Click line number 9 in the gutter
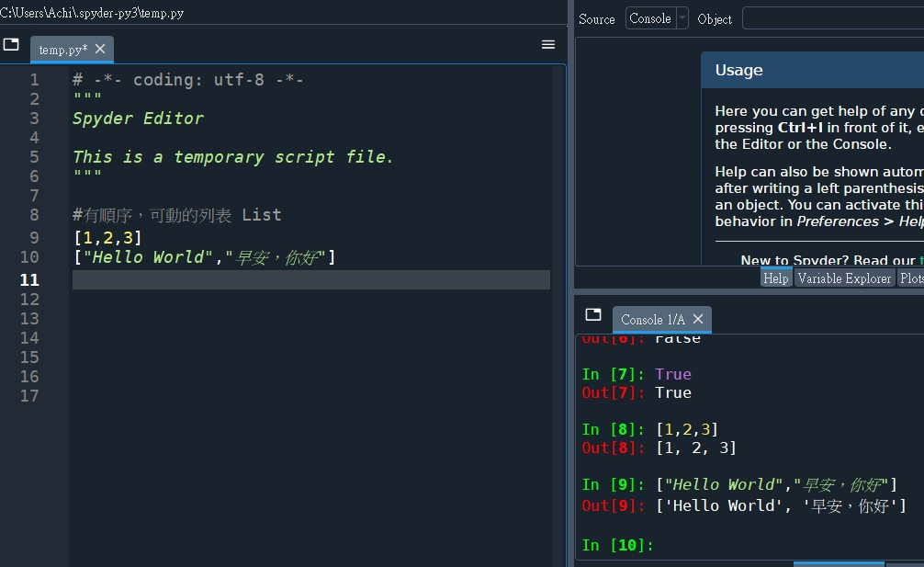The height and width of the screenshot is (567, 924). pyautogui.click(x=34, y=237)
